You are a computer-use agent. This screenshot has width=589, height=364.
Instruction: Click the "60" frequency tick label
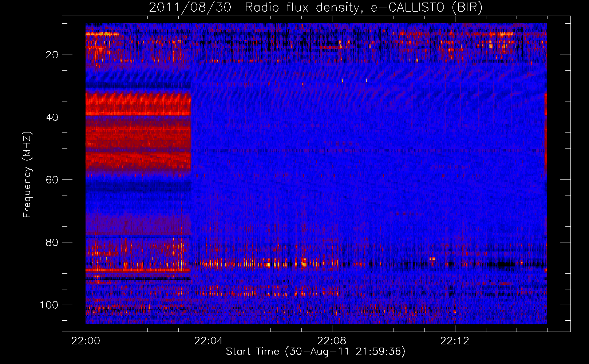[52, 180]
